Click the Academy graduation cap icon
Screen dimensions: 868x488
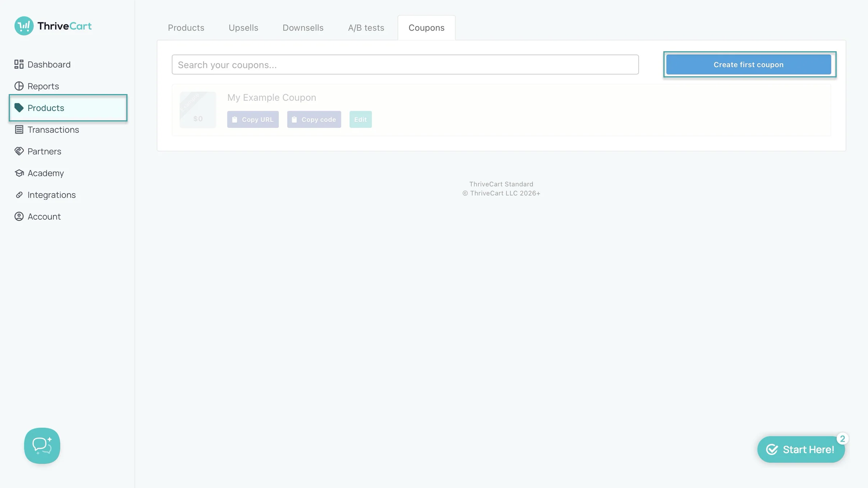click(19, 173)
